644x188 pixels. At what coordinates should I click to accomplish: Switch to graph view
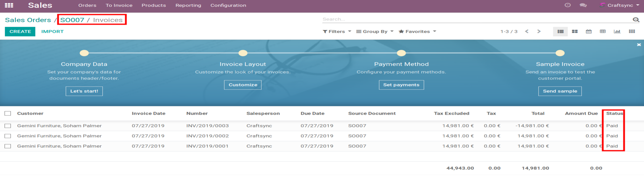click(617, 31)
